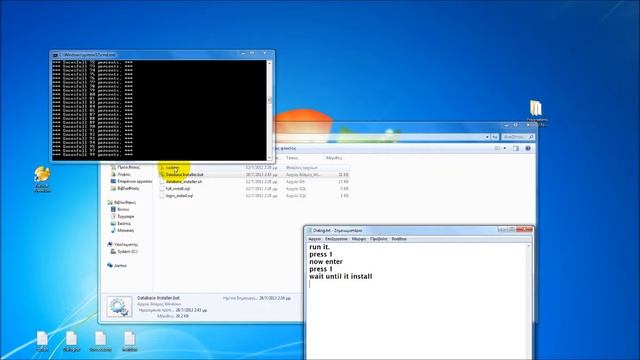Open Μορφή menu in Notepad
This screenshot has height=360, width=640.
359,239
